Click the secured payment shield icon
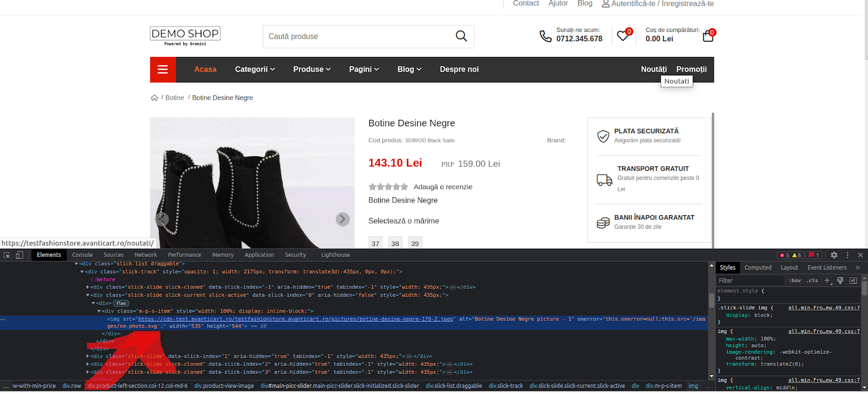The image size is (868, 394). pos(603,136)
